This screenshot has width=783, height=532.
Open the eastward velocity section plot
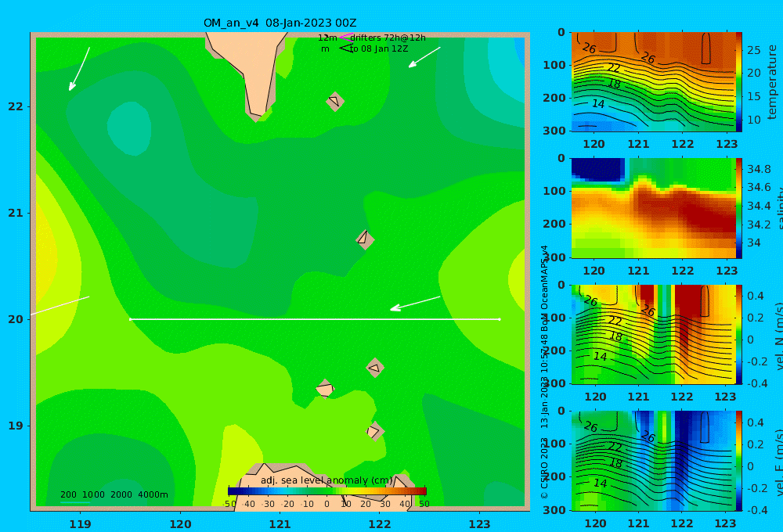(x=654, y=461)
